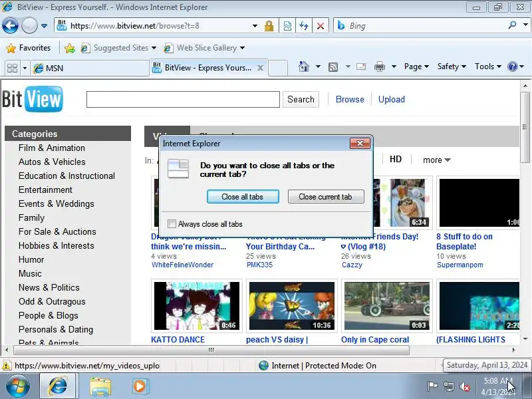Click the Help question mark icon

(512, 66)
